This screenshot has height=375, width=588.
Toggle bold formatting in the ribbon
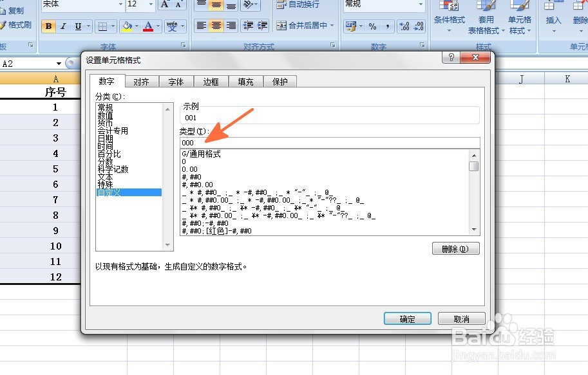(48, 26)
